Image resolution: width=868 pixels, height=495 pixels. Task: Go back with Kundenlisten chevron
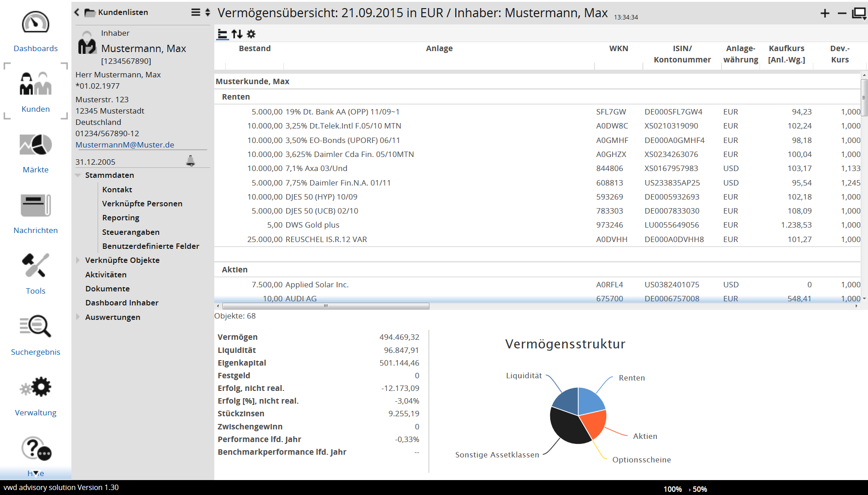77,12
